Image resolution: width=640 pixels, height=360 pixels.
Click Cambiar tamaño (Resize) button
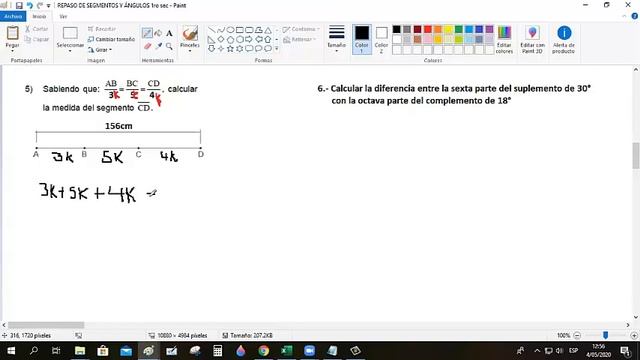pos(111,39)
